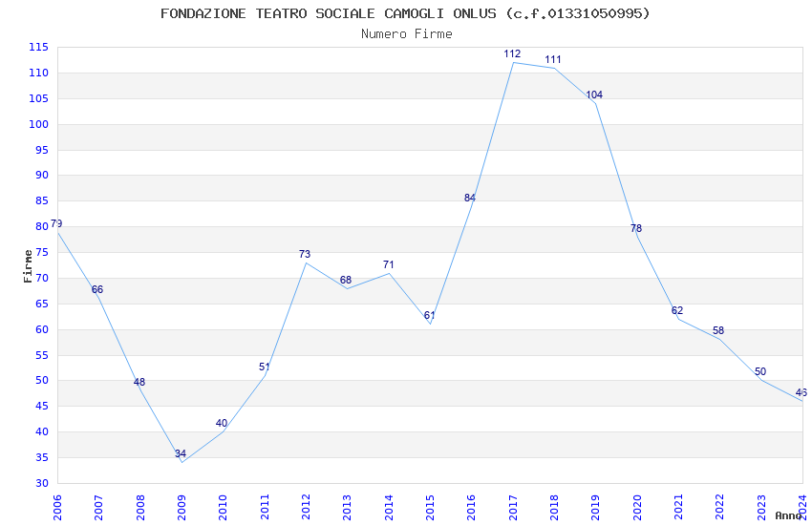812x525 pixels.
Task: Click the data label 46 at 2024
Action: (801, 392)
